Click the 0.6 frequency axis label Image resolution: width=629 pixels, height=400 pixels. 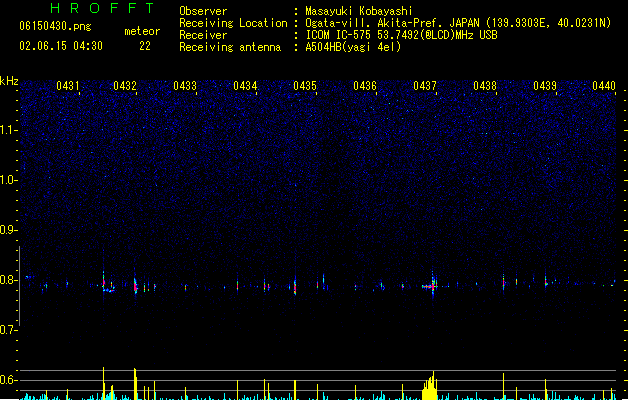point(8,380)
